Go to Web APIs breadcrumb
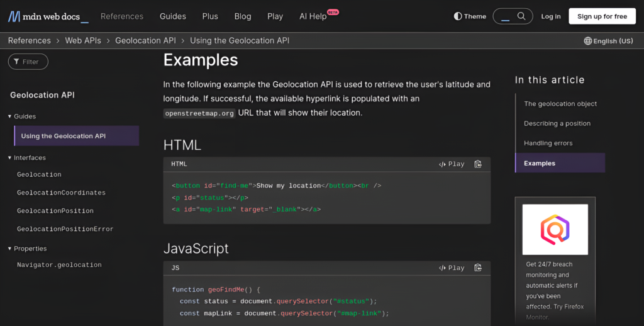This screenshot has height=326, width=644. tap(83, 41)
